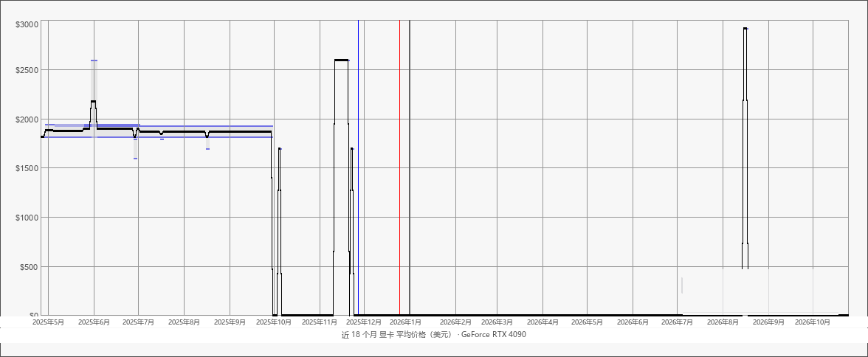Select the 2025年8月 x-axis label
868x357 pixels.
(x=184, y=322)
